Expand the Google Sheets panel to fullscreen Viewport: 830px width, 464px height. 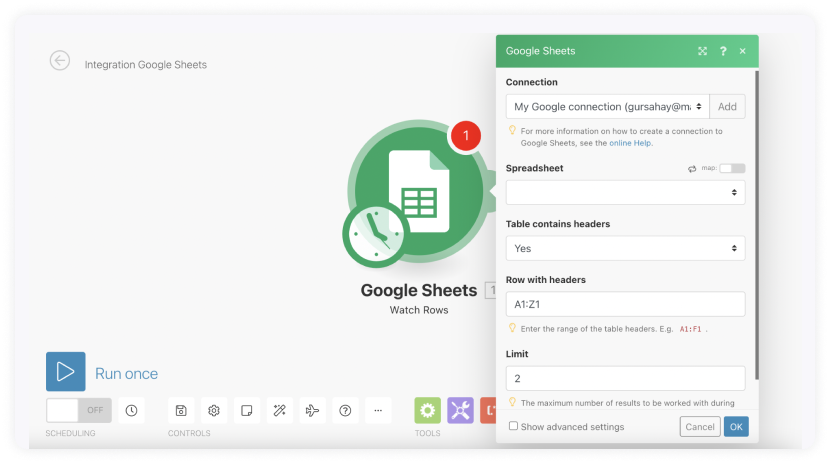(702, 51)
